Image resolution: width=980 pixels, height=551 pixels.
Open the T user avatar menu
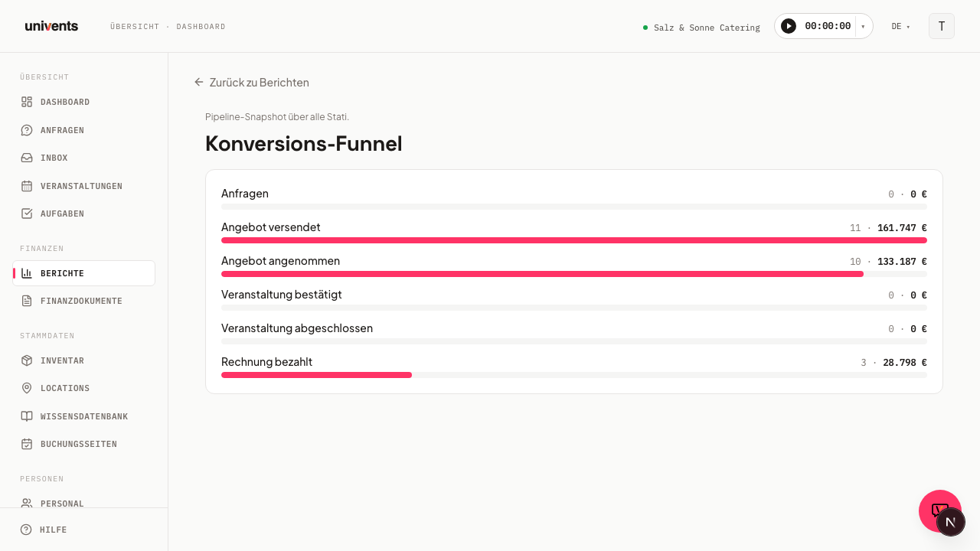(x=942, y=26)
